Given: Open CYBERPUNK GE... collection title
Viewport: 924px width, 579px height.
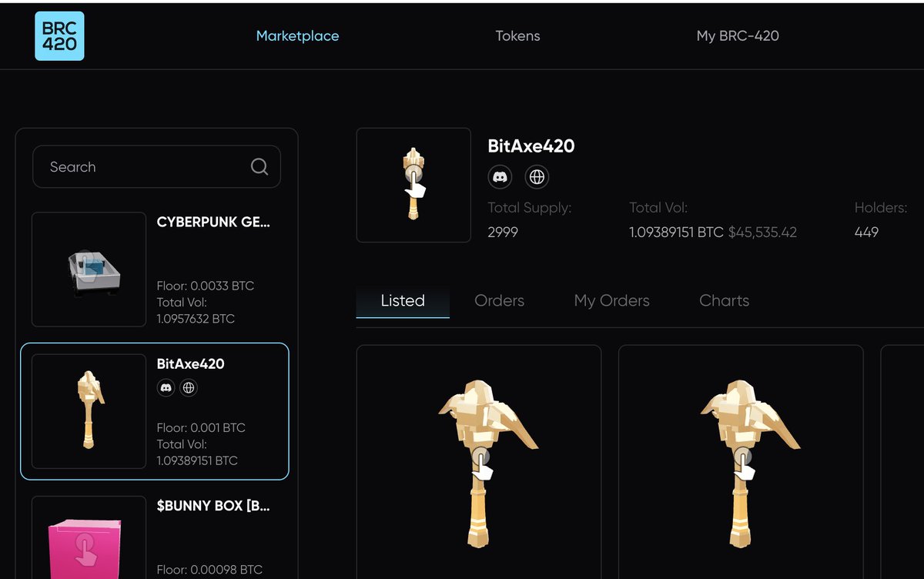Looking at the screenshot, I should coord(213,223).
